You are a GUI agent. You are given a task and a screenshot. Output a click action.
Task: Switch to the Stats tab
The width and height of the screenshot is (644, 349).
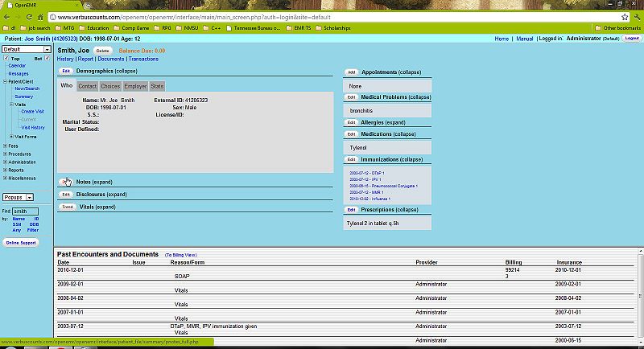pos(157,86)
